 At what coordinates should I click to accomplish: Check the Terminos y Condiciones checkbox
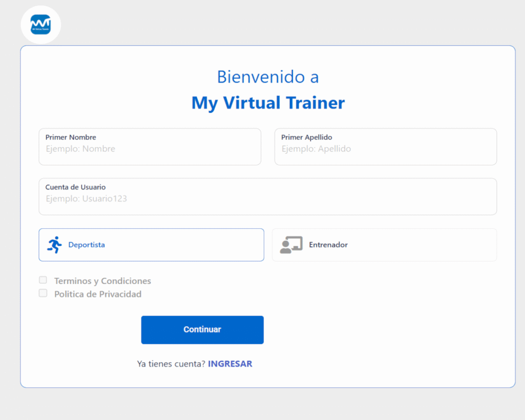coord(43,280)
